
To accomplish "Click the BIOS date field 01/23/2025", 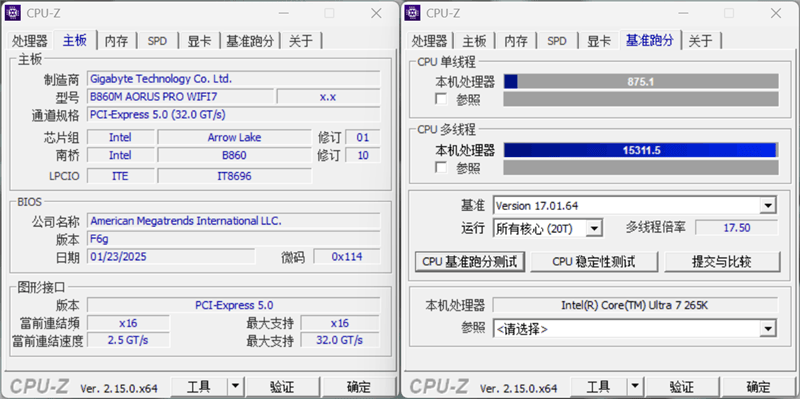I will tap(171, 257).
